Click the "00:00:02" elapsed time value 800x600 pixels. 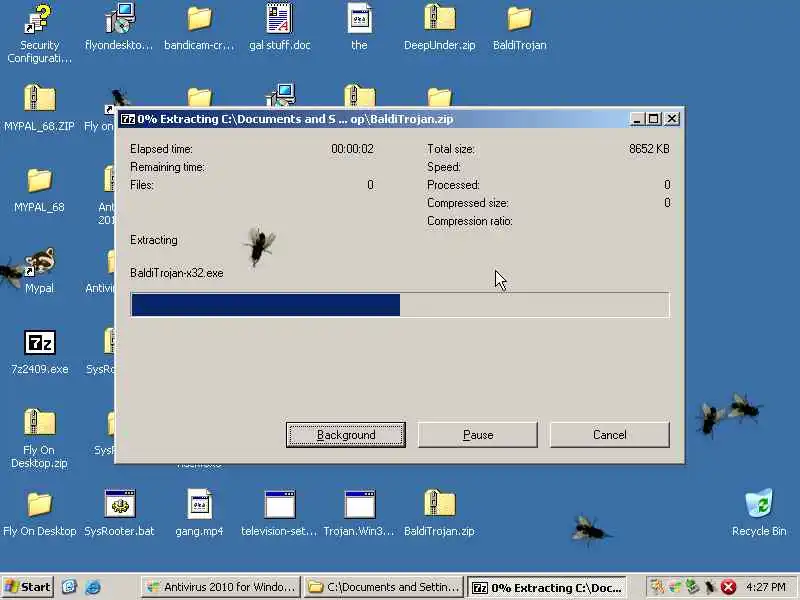tap(353, 149)
